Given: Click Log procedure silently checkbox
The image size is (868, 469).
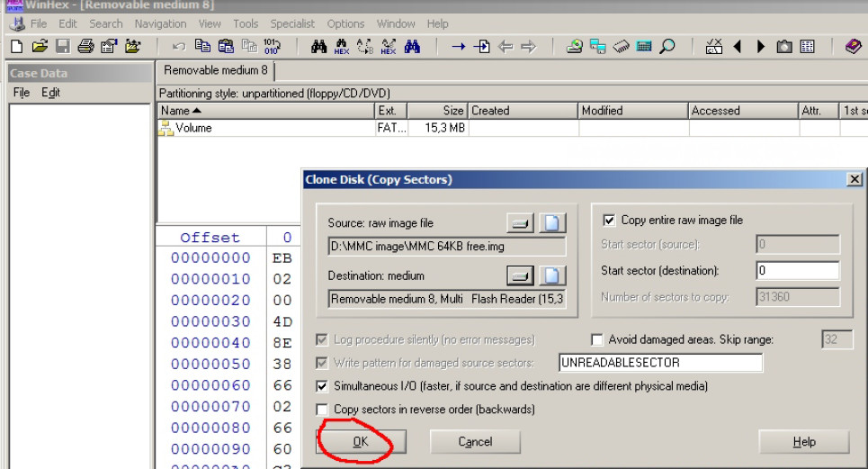Looking at the screenshot, I should [x=322, y=339].
